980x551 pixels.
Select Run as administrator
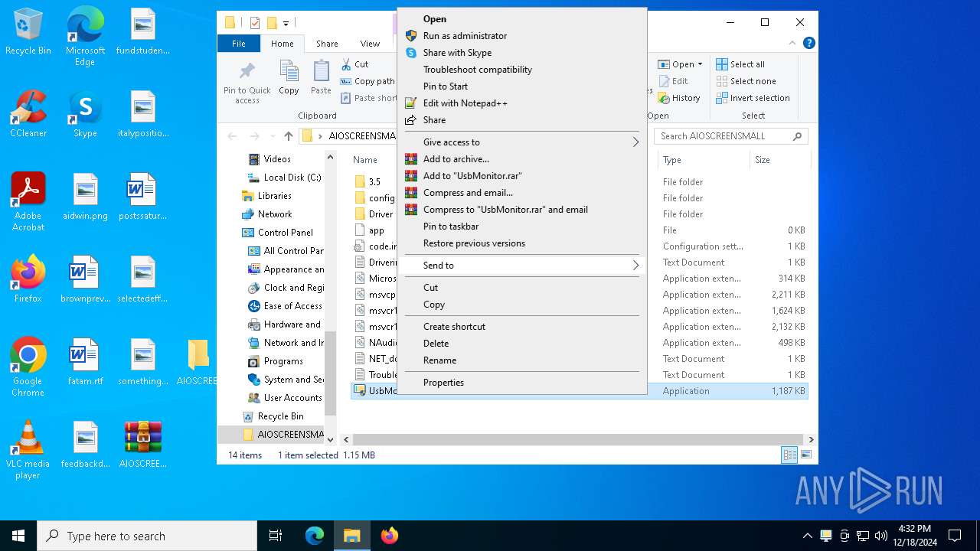click(465, 36)
